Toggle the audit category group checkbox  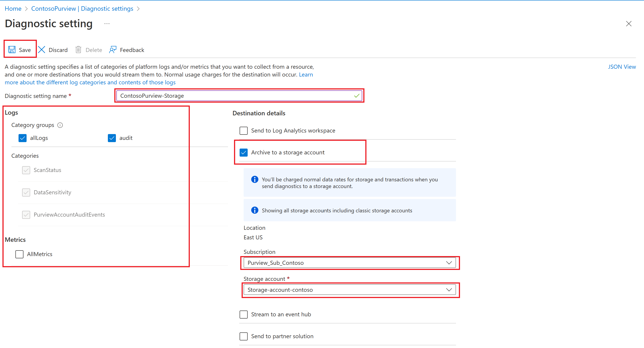coord(112,138)
